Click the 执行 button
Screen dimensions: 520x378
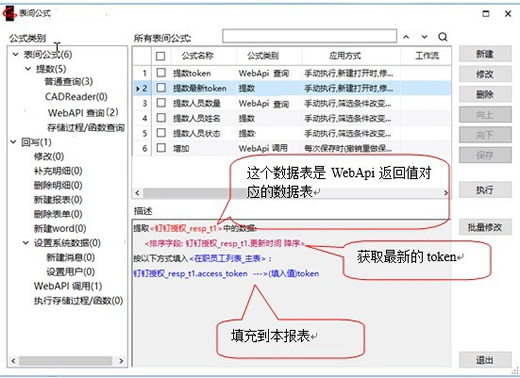click(485, 190)
